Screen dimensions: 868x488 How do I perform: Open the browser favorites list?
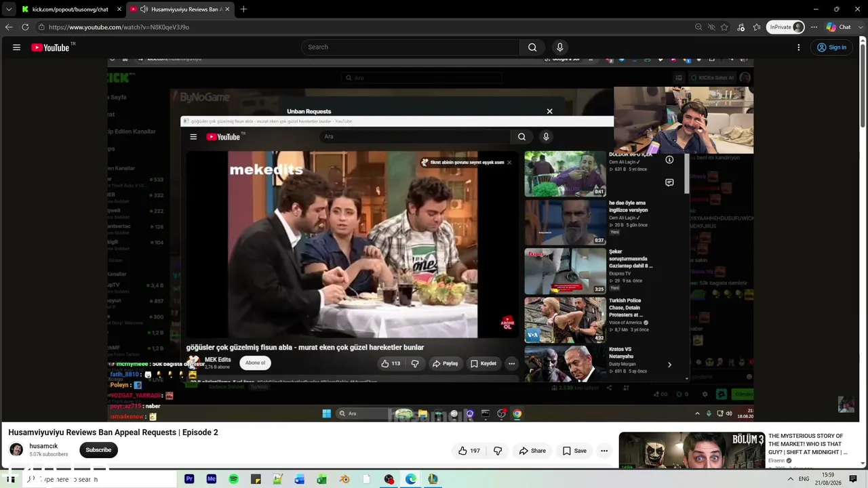click(757, 27)
